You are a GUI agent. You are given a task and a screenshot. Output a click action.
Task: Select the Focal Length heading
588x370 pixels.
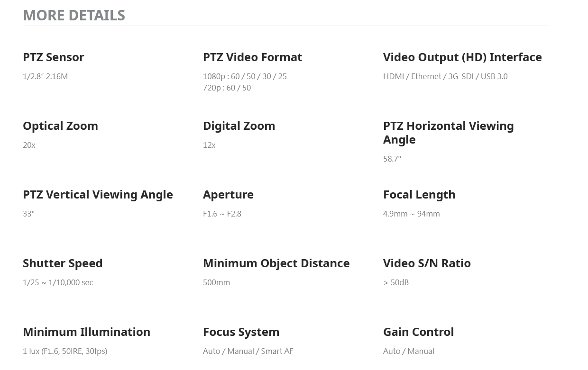[x=419, y=194]
